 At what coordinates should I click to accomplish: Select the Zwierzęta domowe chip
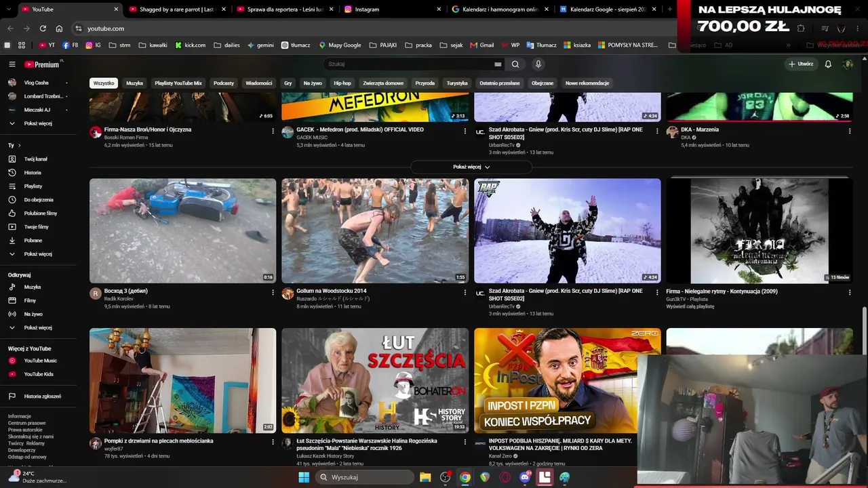coord(383,83)
